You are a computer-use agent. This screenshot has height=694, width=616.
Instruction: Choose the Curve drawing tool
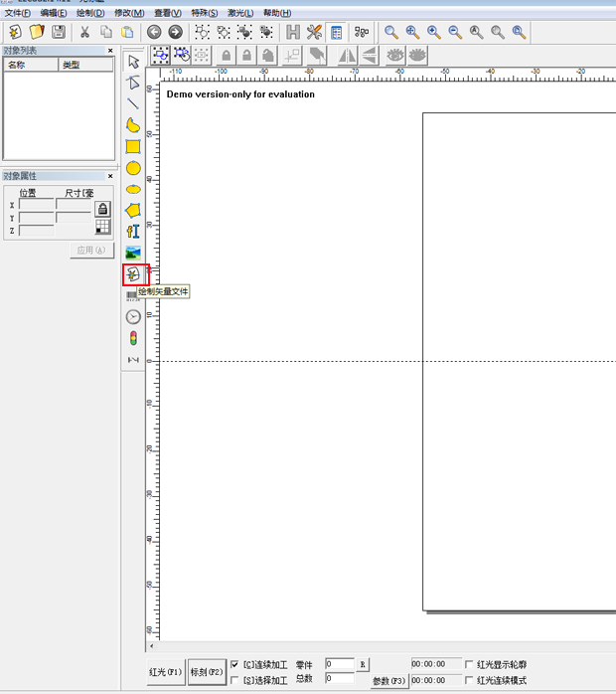point(133,125)
